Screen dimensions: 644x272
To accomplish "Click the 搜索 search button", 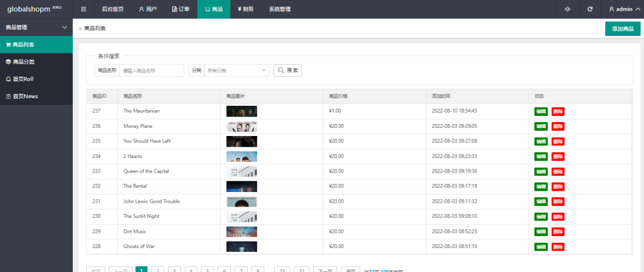I will (288, 71).
